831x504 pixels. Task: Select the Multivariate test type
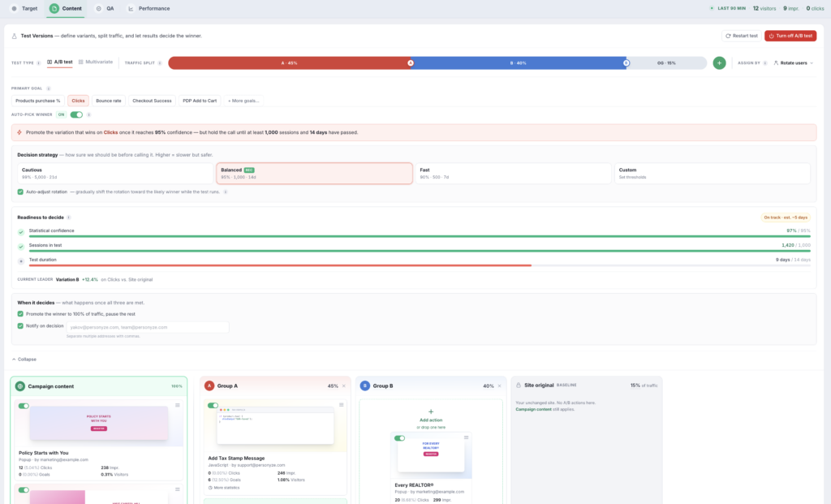96,62
